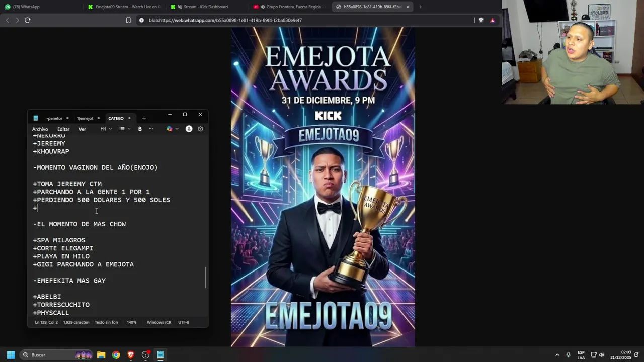Expand the H1 heading dropdown
Screen dimensions: 644x362
pos(106,129)
